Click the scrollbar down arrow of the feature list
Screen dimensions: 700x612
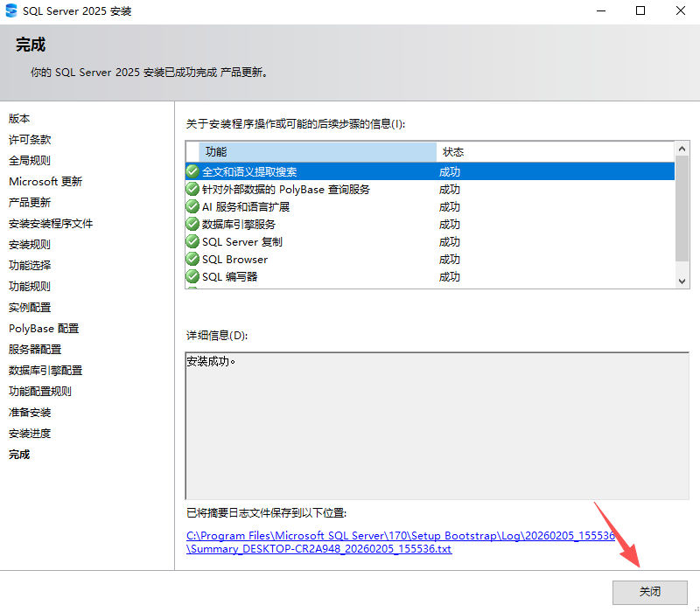(680, 281)
